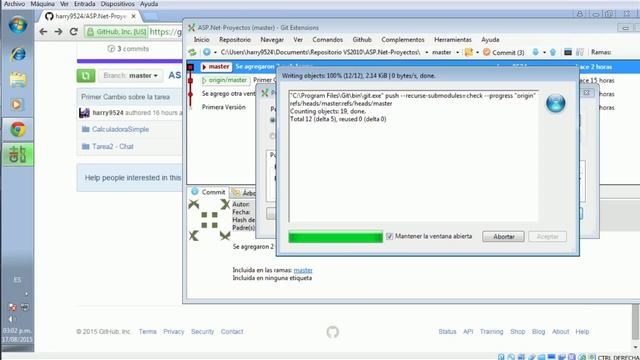Image resolution: width=640 pixels, height=360 pixels.
Task: Click the network icon in system tray
Action: 24,307
